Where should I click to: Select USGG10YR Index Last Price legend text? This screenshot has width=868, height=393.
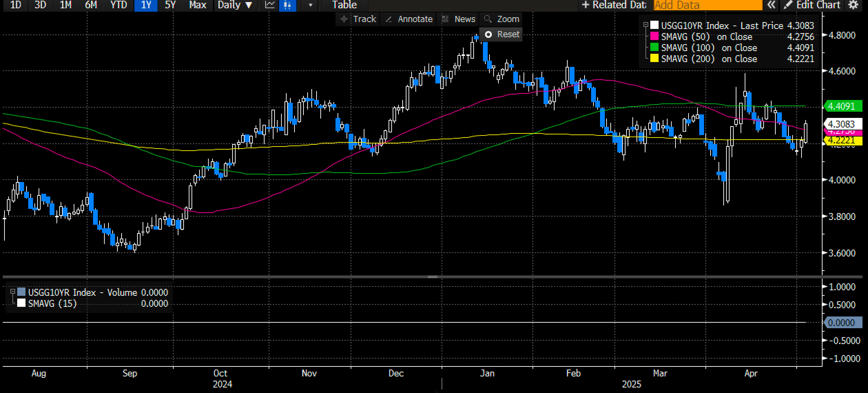coord(722,26)
